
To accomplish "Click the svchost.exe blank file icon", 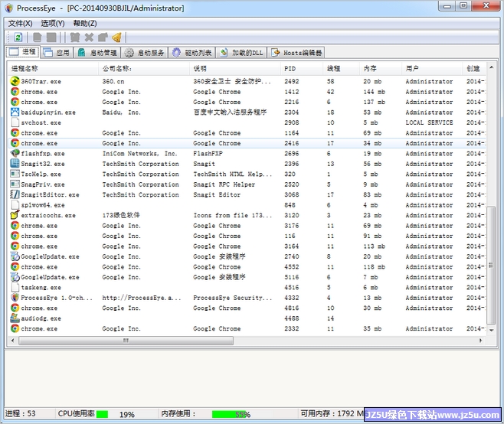I will coord(15,122).
